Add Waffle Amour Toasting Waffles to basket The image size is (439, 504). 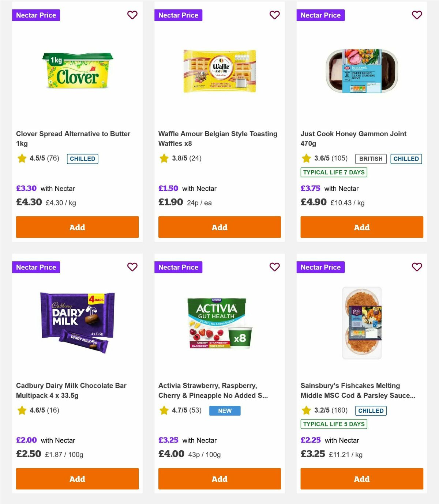point(219,227)
